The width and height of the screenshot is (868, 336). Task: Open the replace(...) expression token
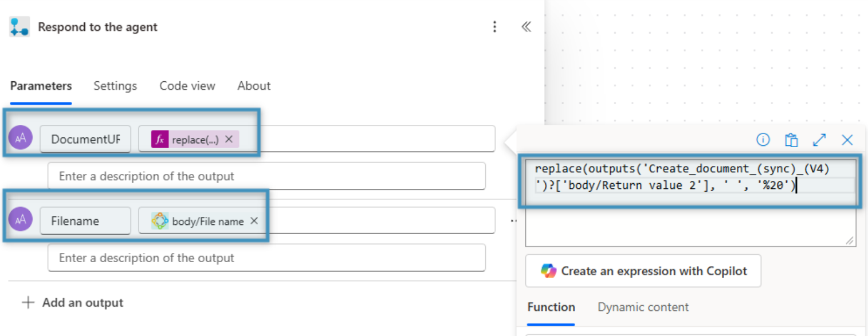(195, 139)
